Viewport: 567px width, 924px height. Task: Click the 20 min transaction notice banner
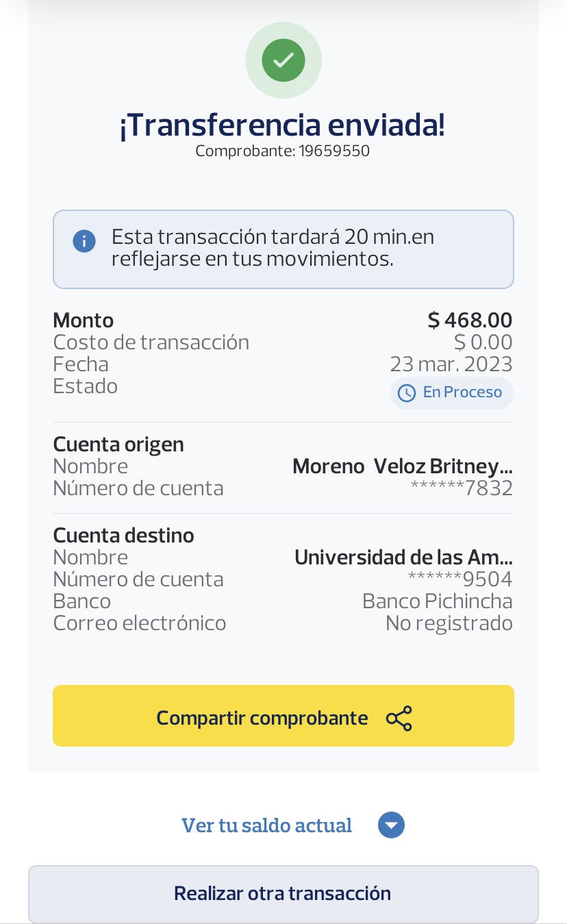[283, 249]
